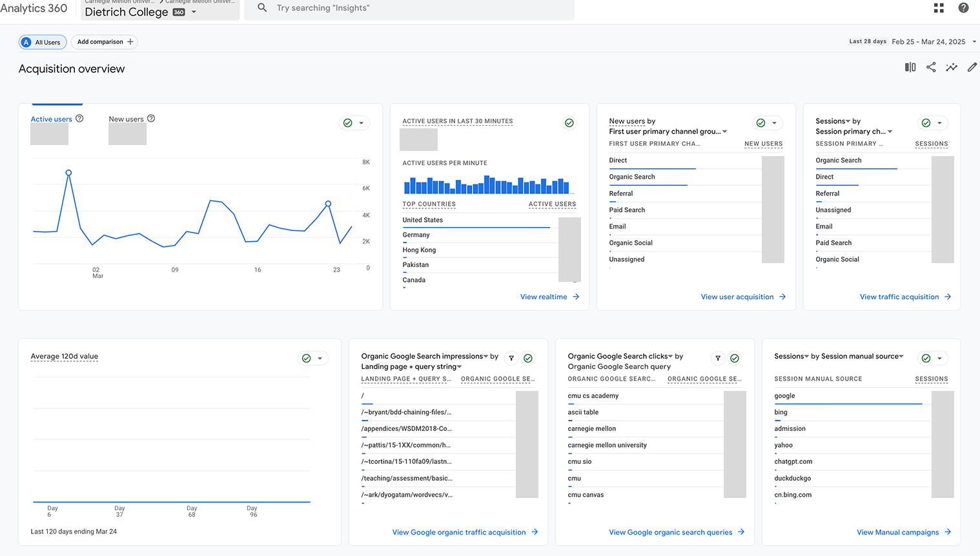The width and height of the screenshot is (980, 556).
Task: Share this Acquisition overview report
Action: point(931,67)
